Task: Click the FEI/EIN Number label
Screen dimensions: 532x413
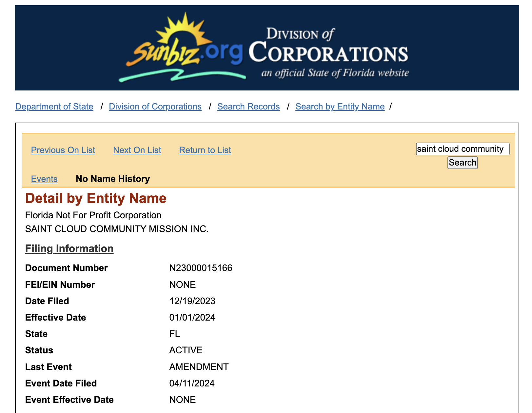Action: coord(60,285)
